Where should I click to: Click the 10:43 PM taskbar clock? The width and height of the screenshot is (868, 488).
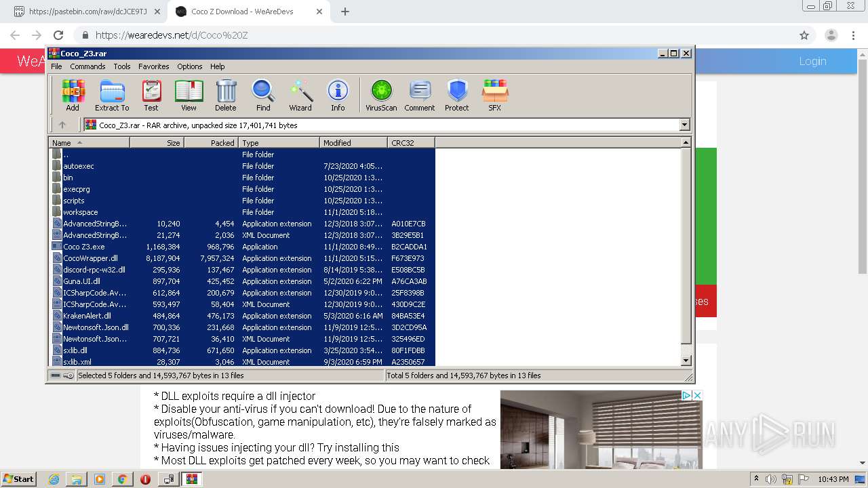pyautogui.click(x=833, y=479)
